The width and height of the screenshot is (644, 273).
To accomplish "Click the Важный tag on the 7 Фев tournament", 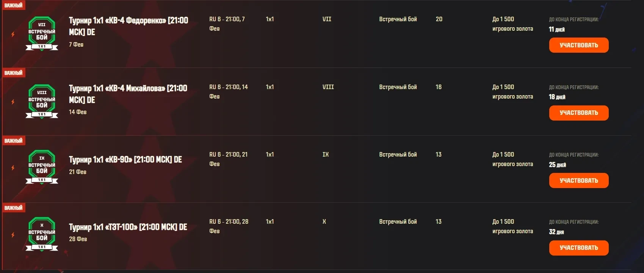I will [13, 5].
